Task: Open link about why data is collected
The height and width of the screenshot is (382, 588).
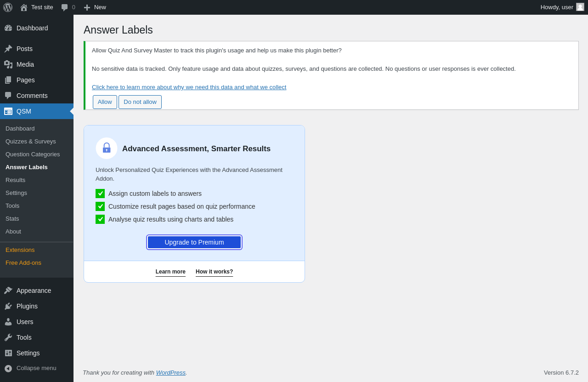Action: click(x=189, y=87)
